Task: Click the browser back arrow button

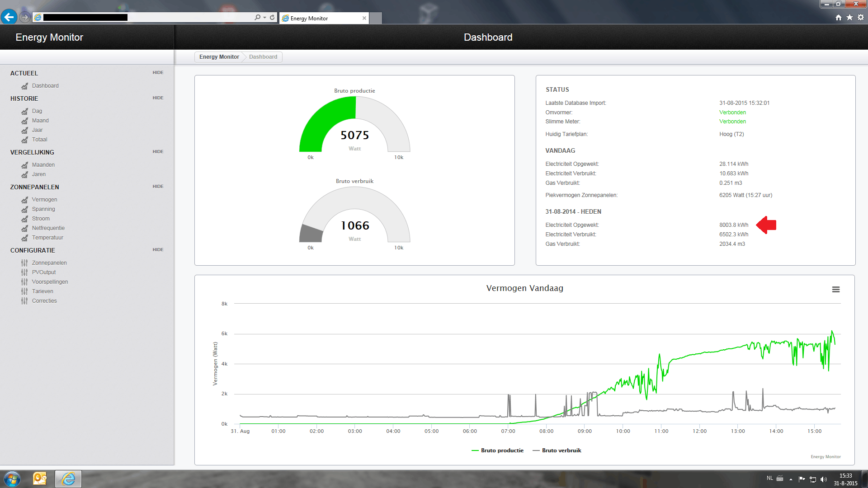Action: click(x=9, y=17)
